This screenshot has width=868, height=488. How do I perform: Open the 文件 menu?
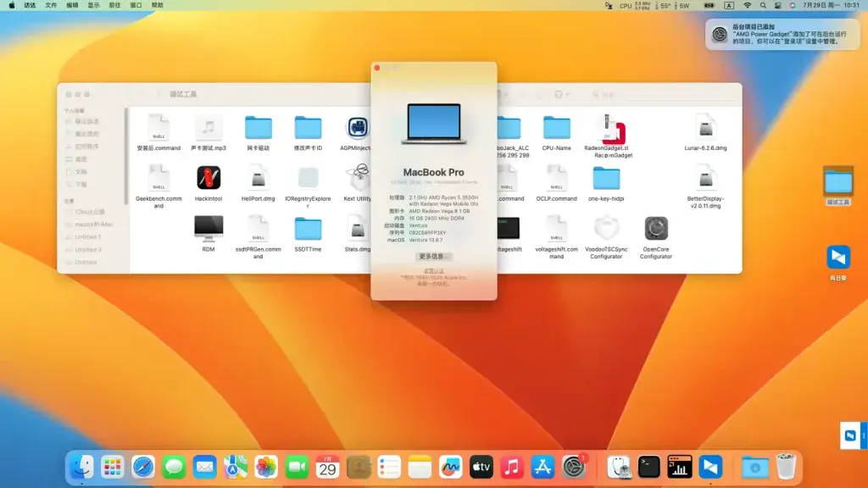(x=51, y=6)
